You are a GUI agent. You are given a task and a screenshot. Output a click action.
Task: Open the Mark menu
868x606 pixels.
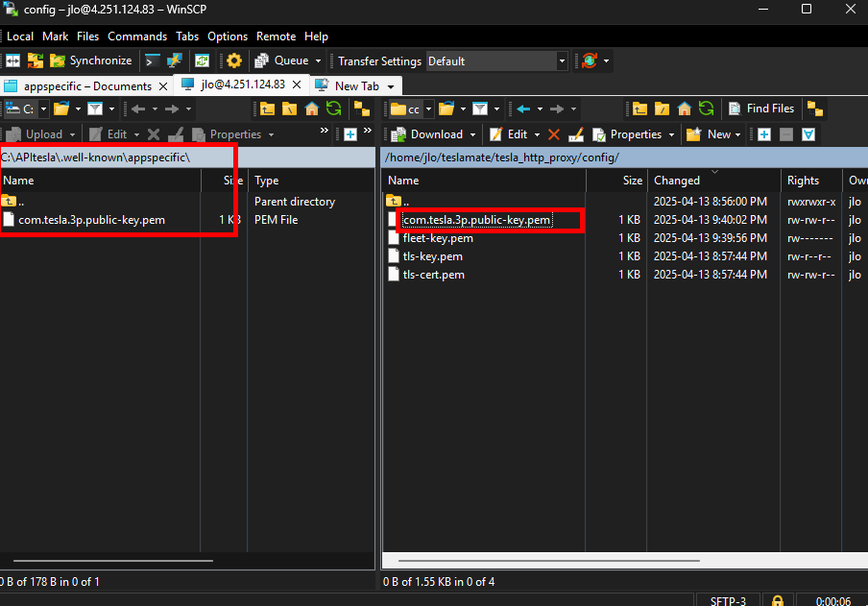pos(56,36)
